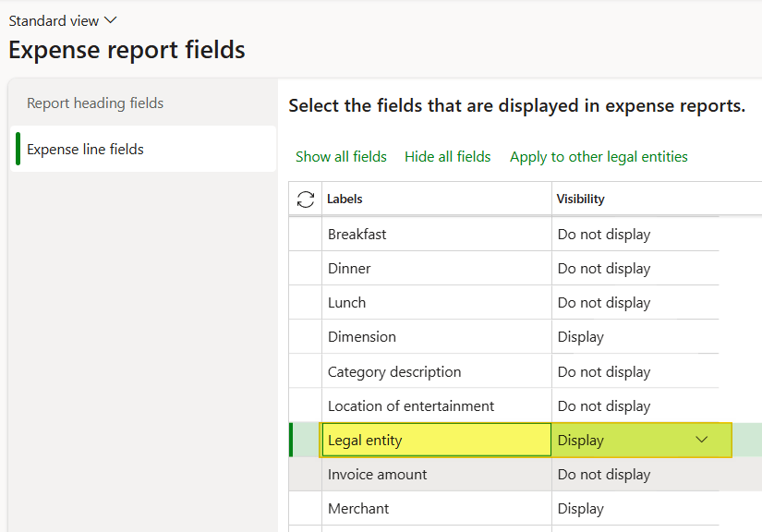The width and height of the screenshot is (762, 532).
Task: Click Lunch visibility cell
Action: pos(635,303)
